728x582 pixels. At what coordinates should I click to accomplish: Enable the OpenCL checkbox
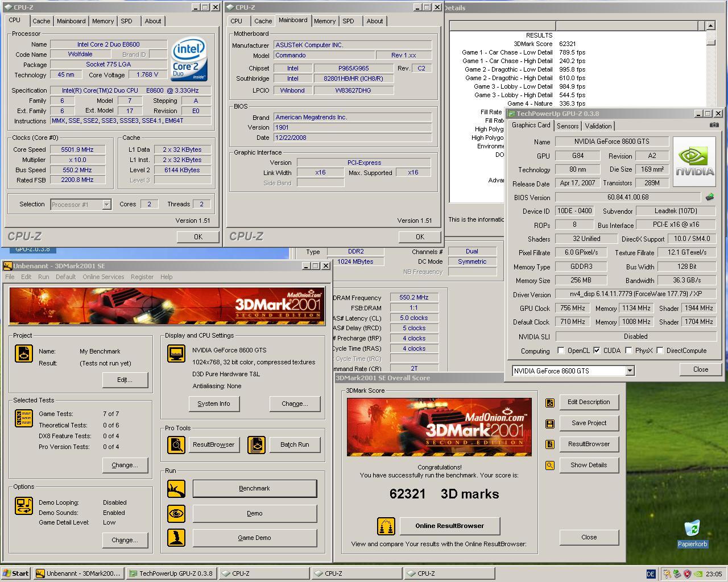pos(561,351)
